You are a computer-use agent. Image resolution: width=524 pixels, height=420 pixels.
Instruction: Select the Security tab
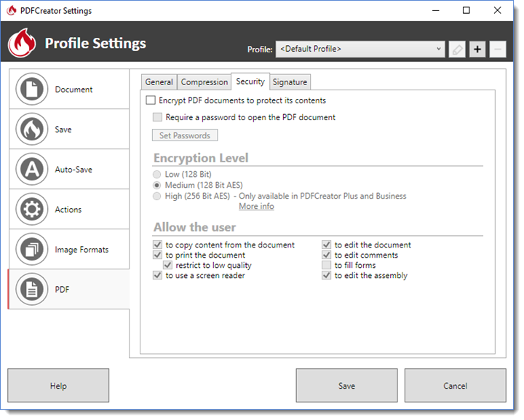pos(250,82)
